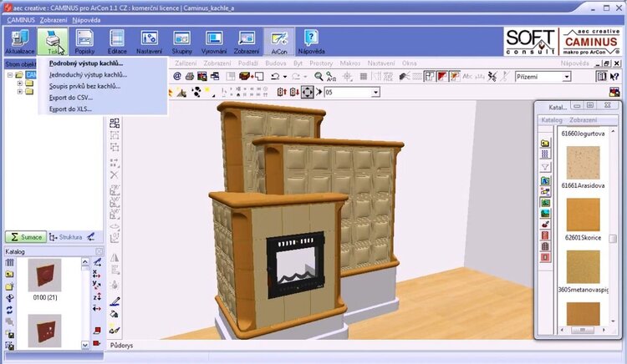Click the 62601Skorice texture swatch
Image resolution: width=627 pixels, height=364 pixels.
(x=583, y=215)
